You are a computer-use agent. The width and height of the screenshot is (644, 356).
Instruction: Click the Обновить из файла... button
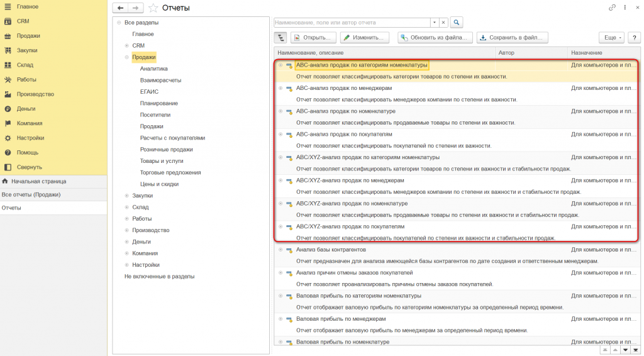point(435,37)
